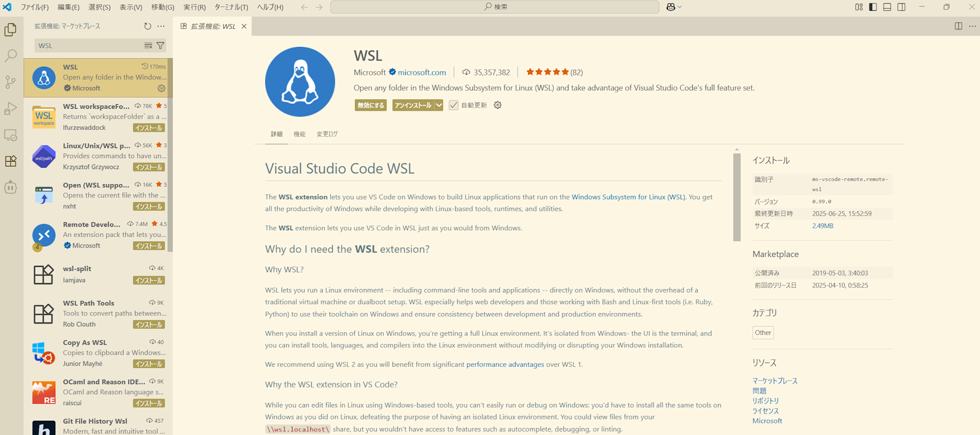Customize layout icon in title bar
The width and height of the screenshot is (980, 435).
859,7
